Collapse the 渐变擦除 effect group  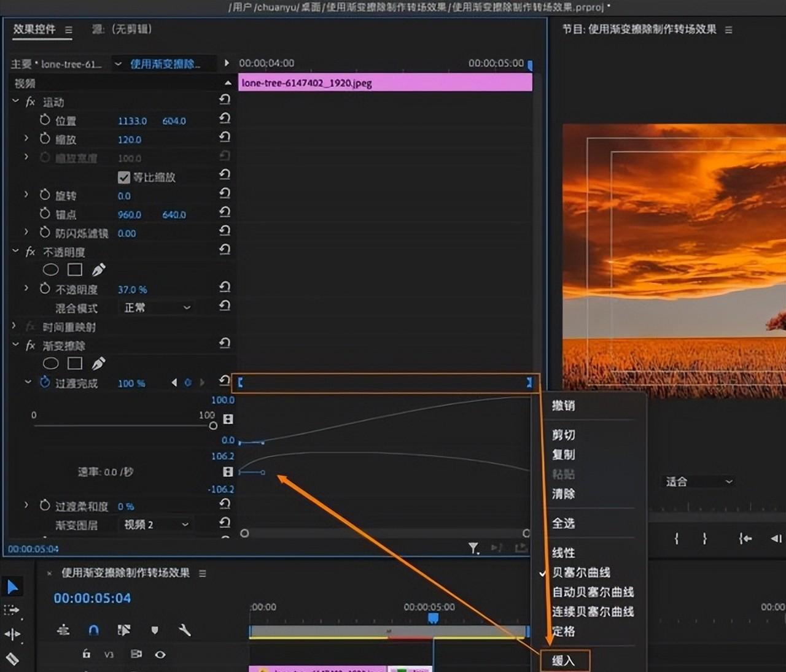coord(15,345)
